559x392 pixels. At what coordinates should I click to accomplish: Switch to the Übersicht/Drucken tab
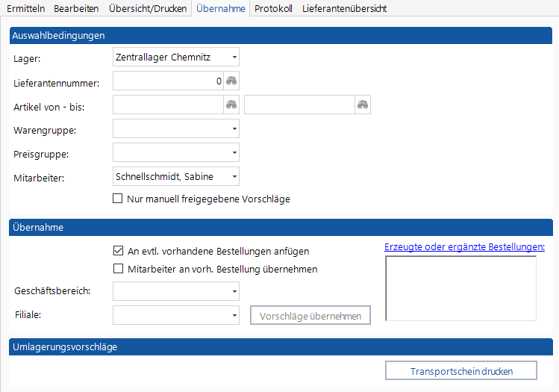tap(147, 8)
